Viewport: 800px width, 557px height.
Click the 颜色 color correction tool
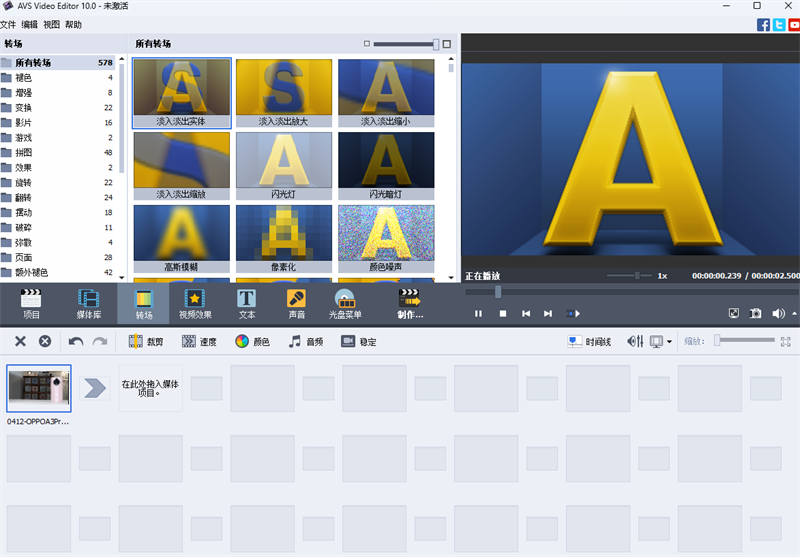252,342
